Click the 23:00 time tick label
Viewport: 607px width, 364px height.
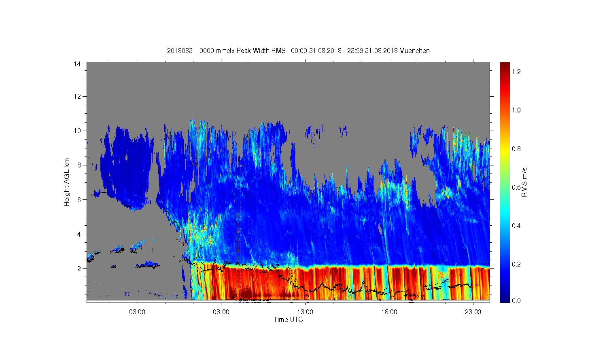473,312
